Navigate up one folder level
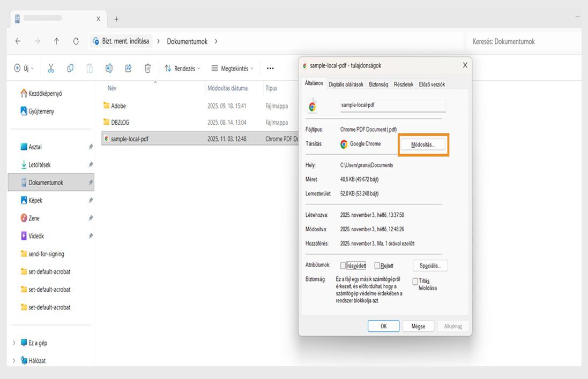Viewport: 588px width, 379px height. (x=56, y=41)
